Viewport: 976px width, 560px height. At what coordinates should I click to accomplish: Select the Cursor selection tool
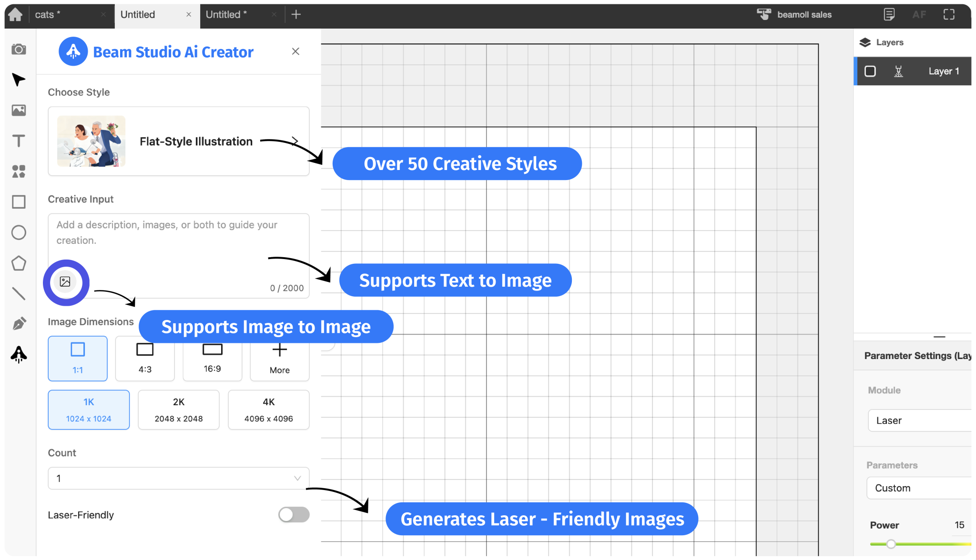(19, 80)
